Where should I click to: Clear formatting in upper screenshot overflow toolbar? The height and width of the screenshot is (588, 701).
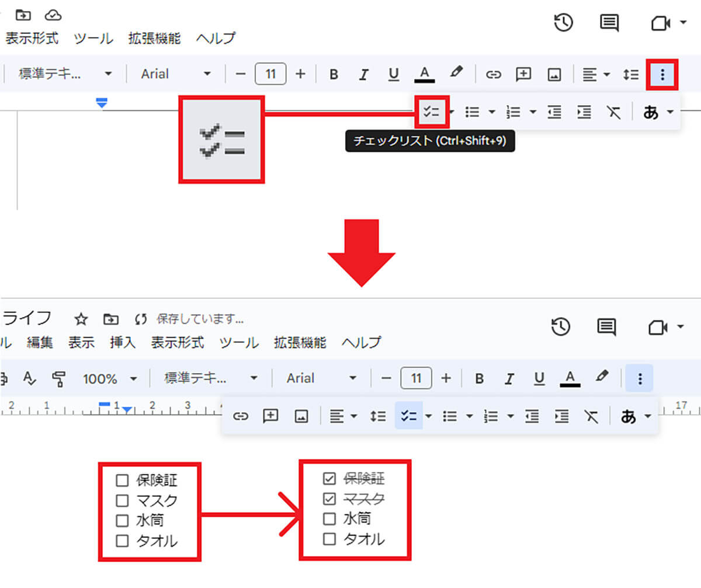tap(613, 112)
